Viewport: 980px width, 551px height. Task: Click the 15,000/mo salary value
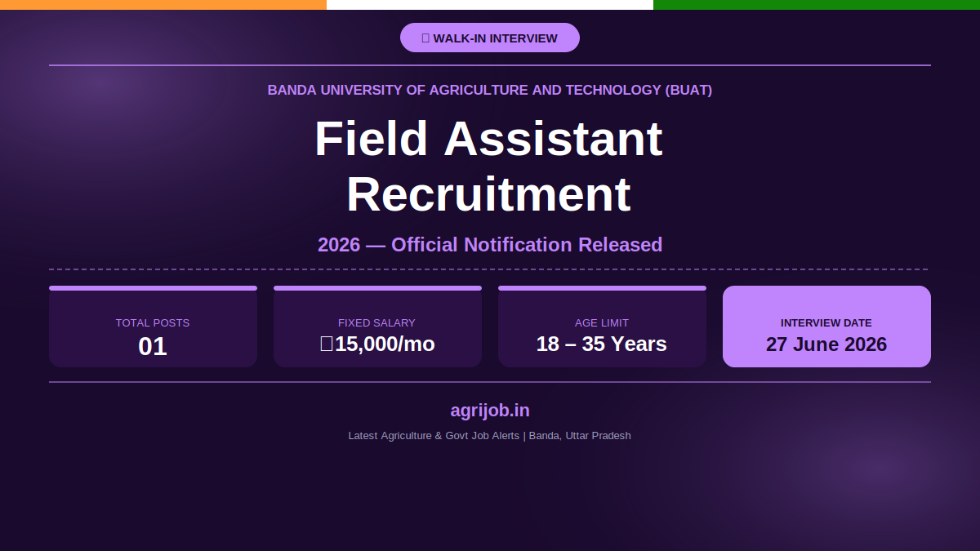tap(377, 344)
